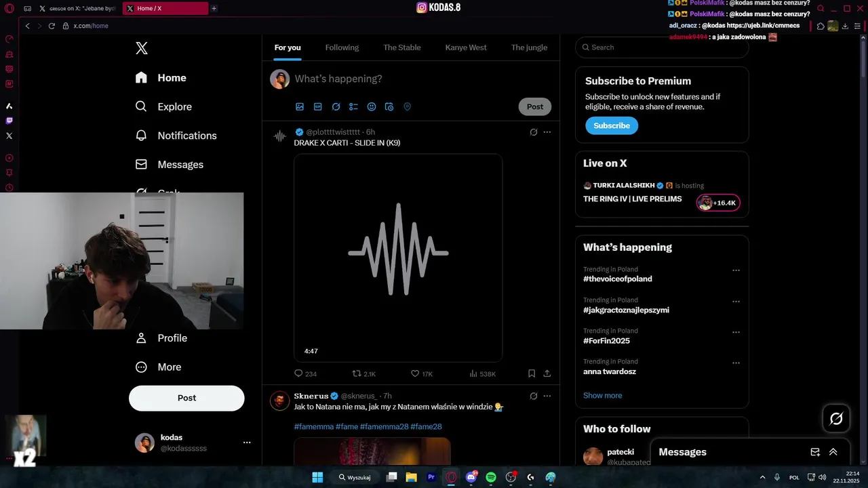Image resolution: width=868 pixels, height=488 pixels.
Task: Click the poll icon in composer
Action: [353, 106]
